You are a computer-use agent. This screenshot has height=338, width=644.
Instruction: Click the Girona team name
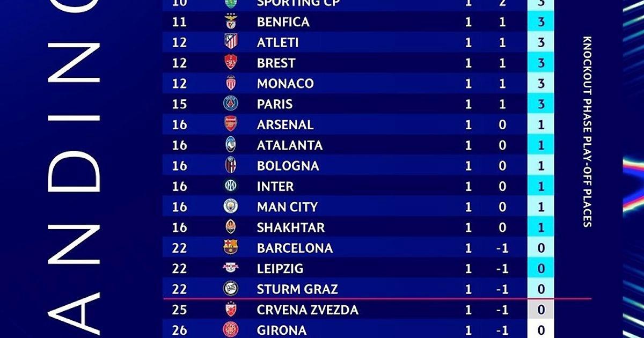[282, 330]
